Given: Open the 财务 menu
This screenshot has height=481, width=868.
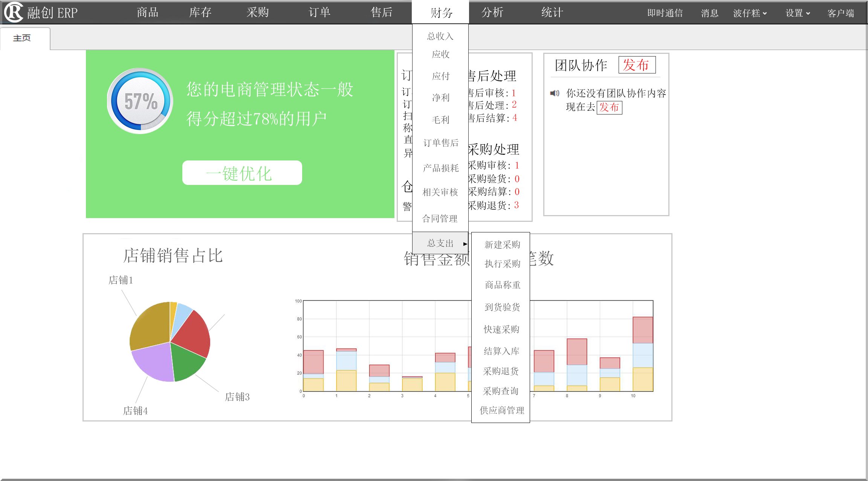Looking at the screenshot, I should [440, 12].
